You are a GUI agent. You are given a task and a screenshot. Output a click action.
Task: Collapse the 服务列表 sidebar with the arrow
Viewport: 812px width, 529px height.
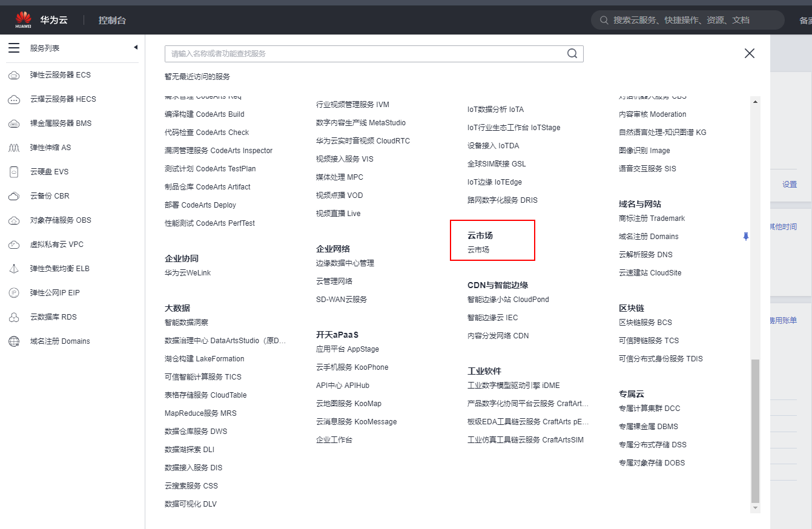pyautogui.click(x=136, y=47)
